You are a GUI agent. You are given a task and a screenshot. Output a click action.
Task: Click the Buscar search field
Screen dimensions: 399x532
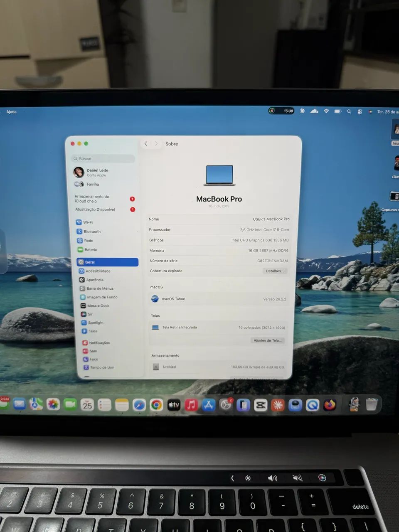pos(103,159)
